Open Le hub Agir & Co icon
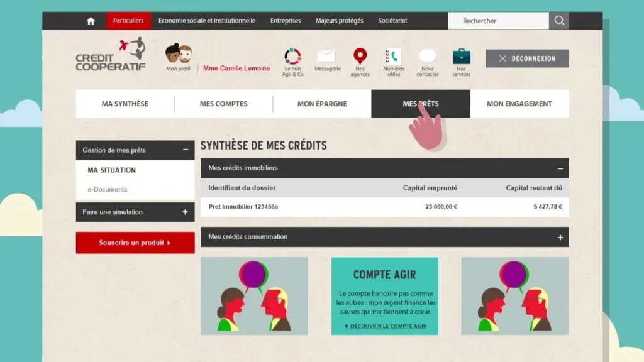 [293, 56]
